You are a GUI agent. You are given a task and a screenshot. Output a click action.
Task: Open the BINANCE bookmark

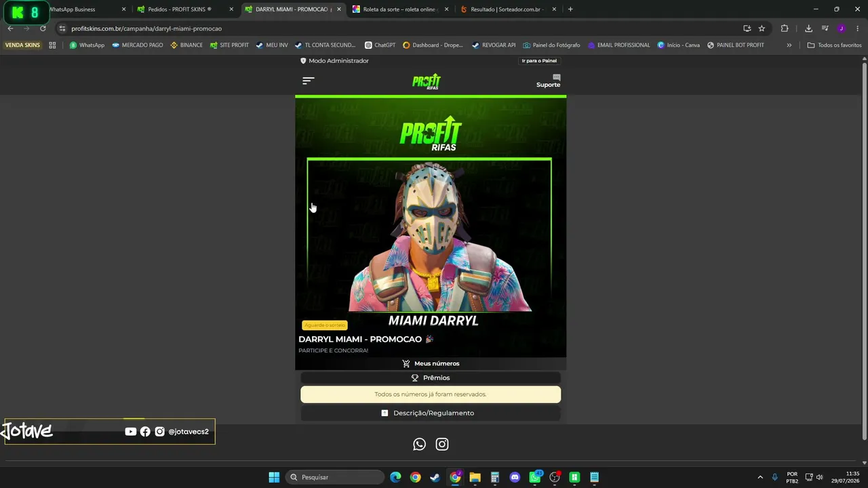coord(186,45)
